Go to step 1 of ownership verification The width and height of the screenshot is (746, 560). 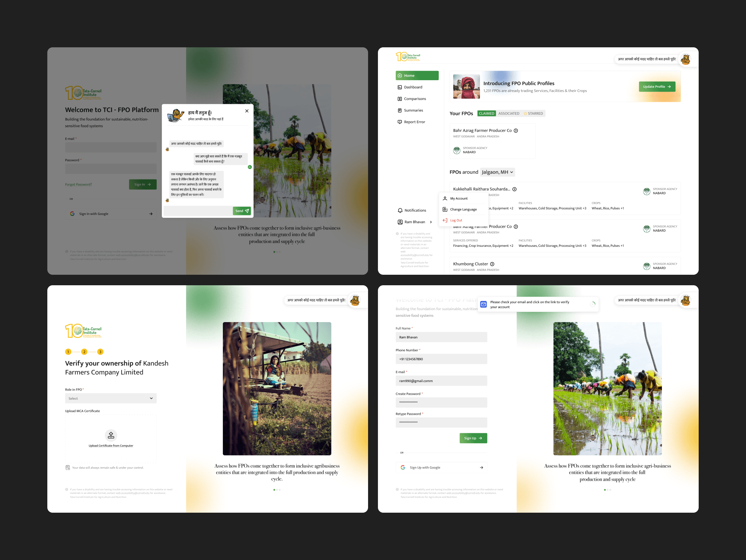pyautogui.click(x=68, y=352)
